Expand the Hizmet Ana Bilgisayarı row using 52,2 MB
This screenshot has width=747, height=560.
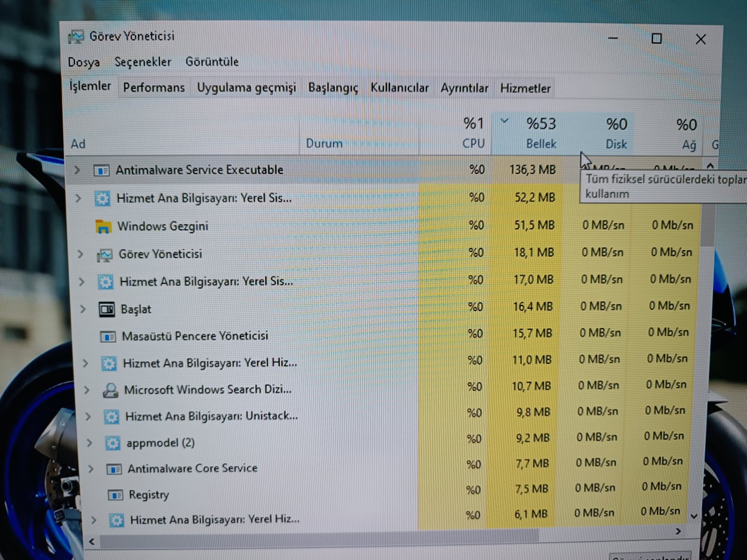(x=78, y=198)
